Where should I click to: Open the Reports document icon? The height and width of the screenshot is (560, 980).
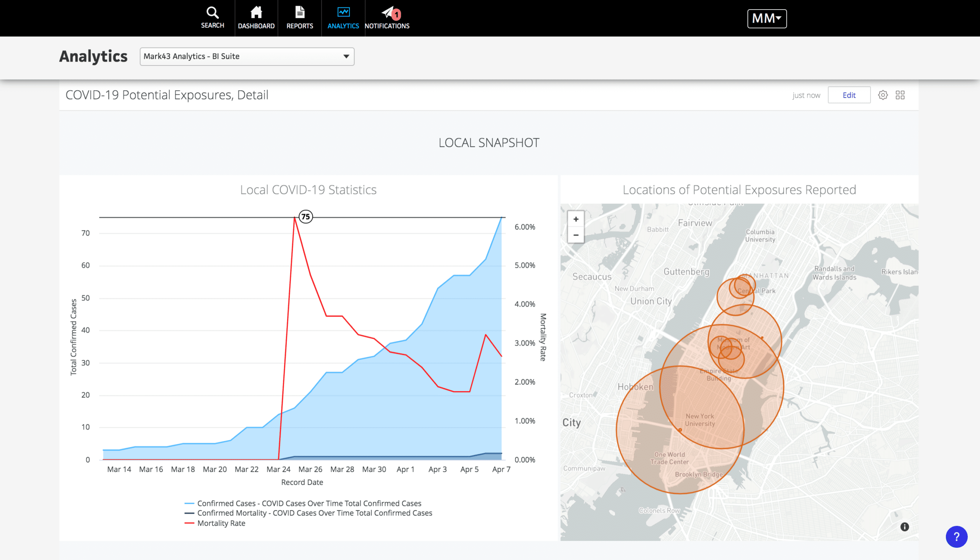point(300,13)
